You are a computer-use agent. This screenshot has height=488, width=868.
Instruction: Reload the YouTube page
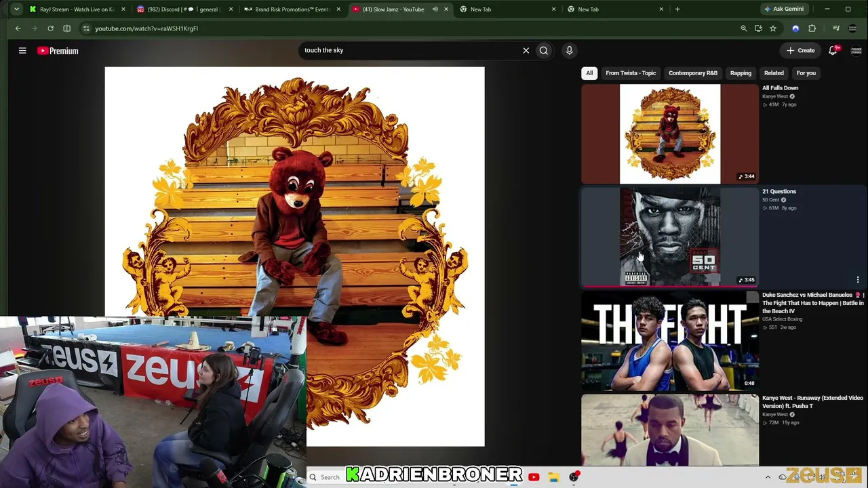(51, 28)
